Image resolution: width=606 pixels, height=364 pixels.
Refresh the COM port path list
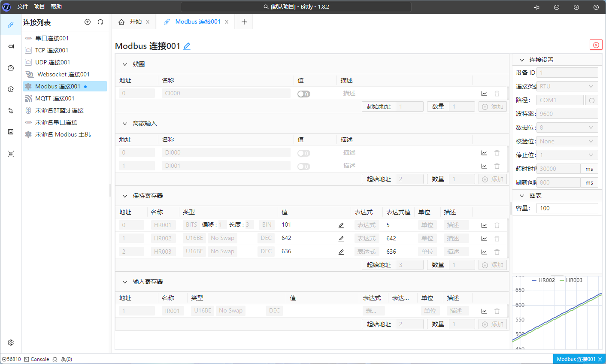pos(592,100)
